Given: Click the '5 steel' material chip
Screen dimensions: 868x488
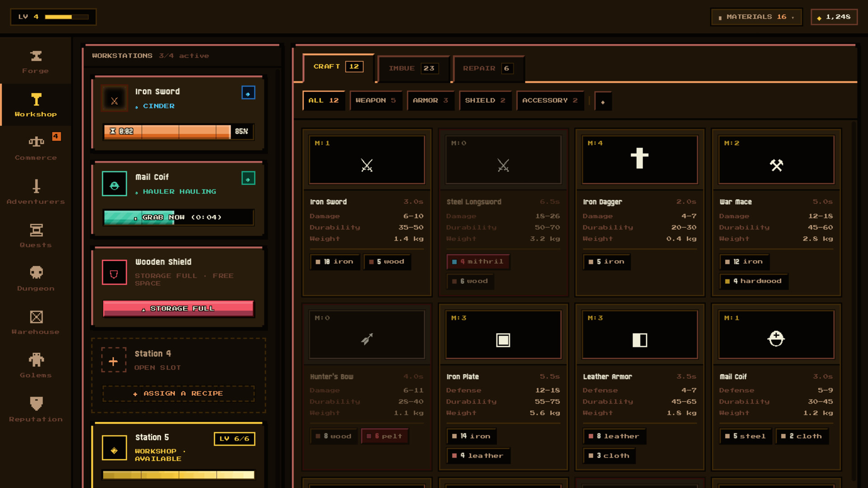Looking at the screenshot, I should 746,436.
